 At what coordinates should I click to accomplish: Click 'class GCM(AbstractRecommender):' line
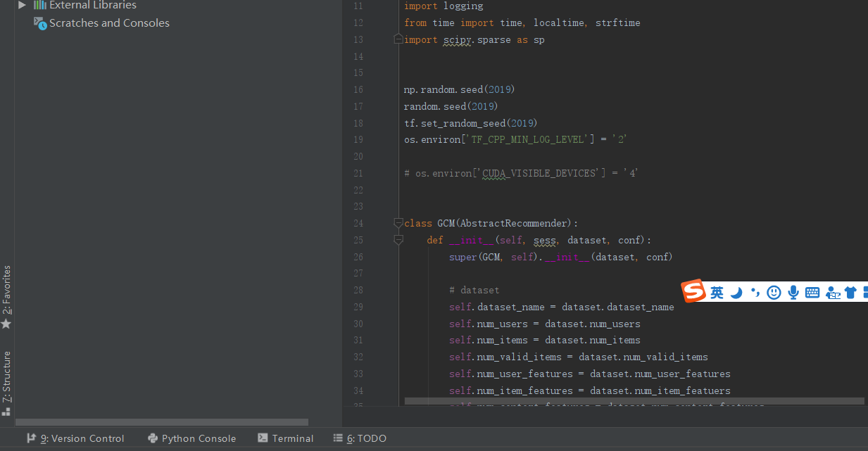[491, 223]
